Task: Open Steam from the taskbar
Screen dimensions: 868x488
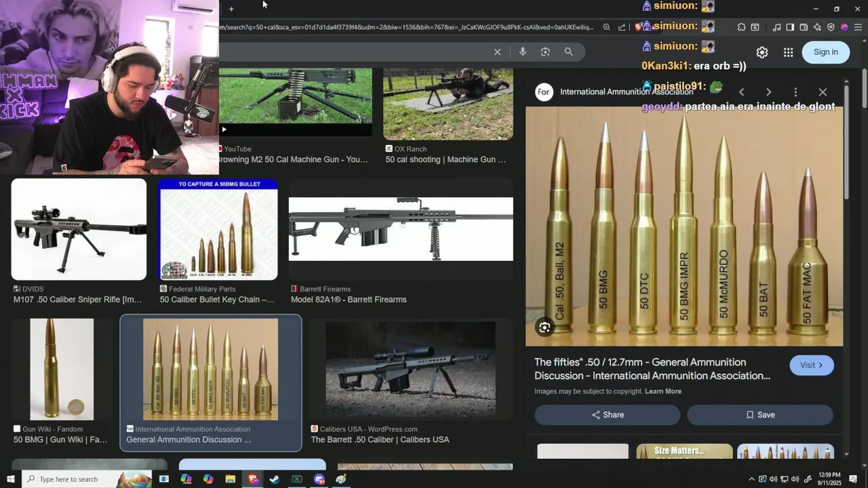Action: tap(275, 479)
